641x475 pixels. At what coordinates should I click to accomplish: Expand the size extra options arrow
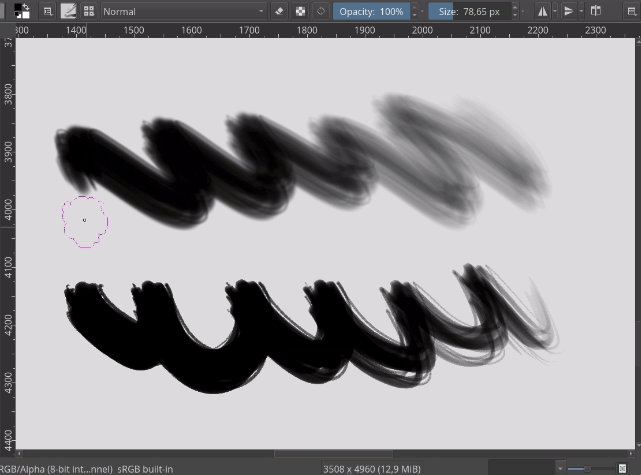coord(523,11)
